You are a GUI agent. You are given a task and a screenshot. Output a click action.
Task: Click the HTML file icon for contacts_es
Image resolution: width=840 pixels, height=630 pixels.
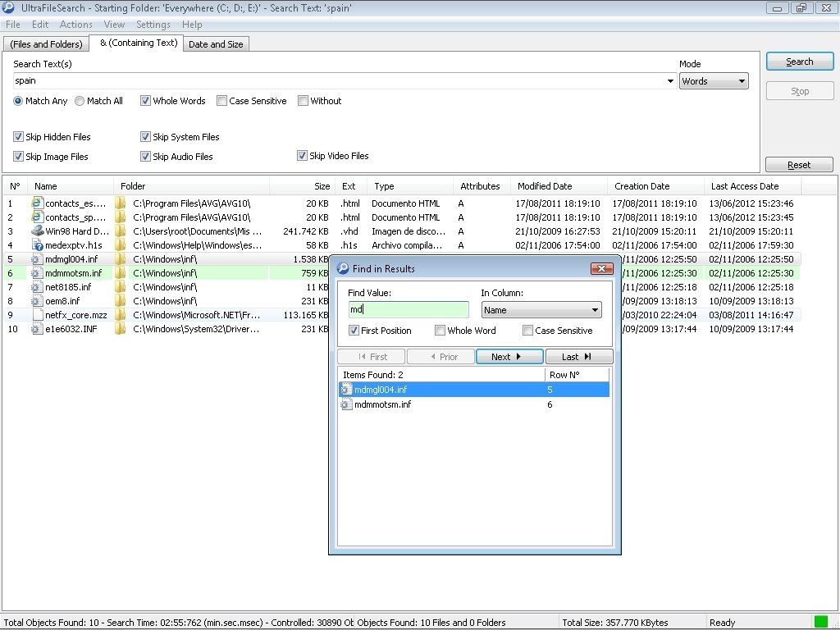37,203
